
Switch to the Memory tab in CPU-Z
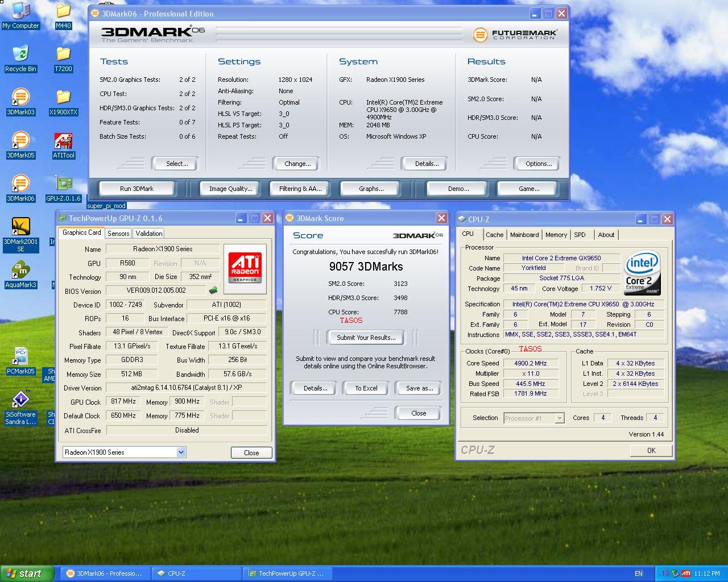(x=556, y=235)
